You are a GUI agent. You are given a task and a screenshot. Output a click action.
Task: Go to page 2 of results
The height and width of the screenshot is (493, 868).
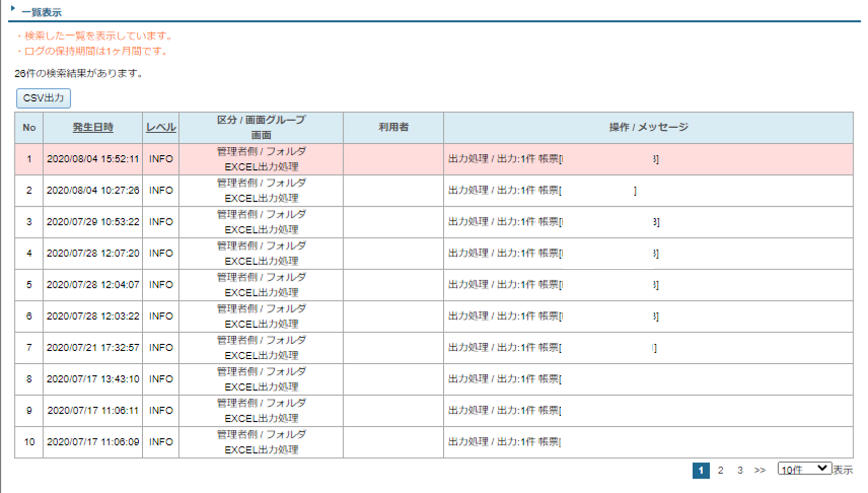coord(720,470)
